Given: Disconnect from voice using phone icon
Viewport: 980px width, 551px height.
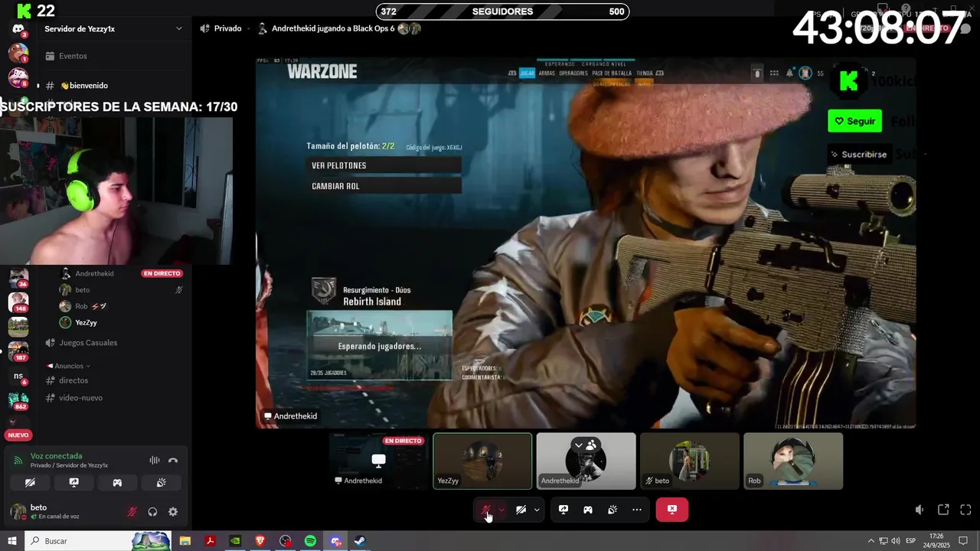Looking at the screenshot, I should click(x=173, y=460).
